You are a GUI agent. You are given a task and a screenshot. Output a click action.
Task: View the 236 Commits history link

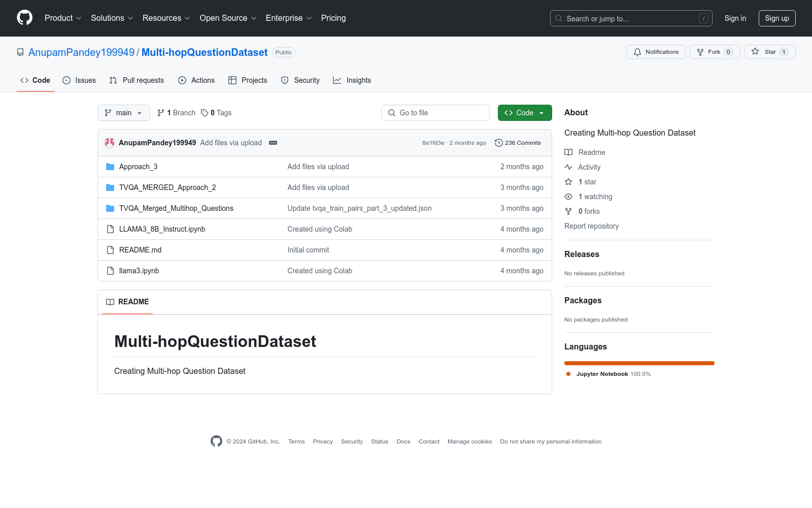(x=518, y=143)
